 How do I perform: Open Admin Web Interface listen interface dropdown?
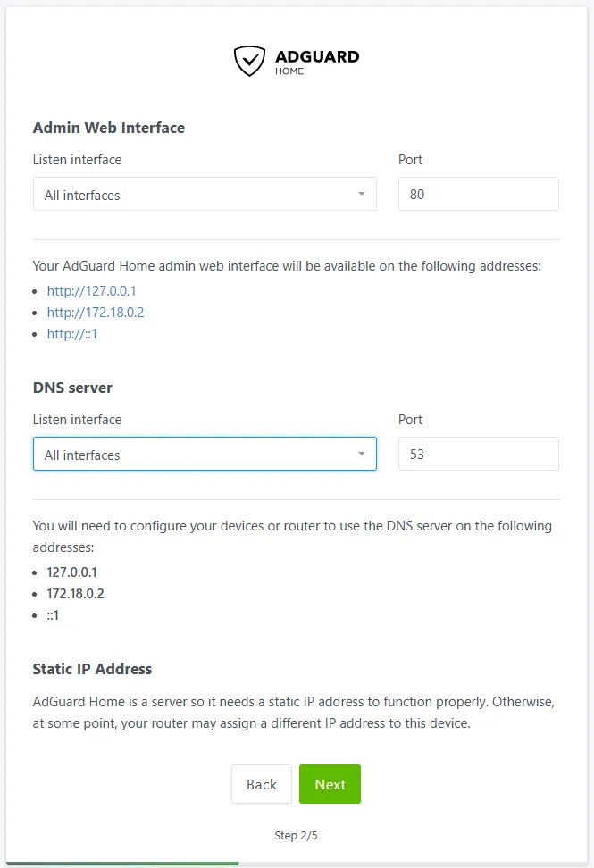[x=204, y=195]
